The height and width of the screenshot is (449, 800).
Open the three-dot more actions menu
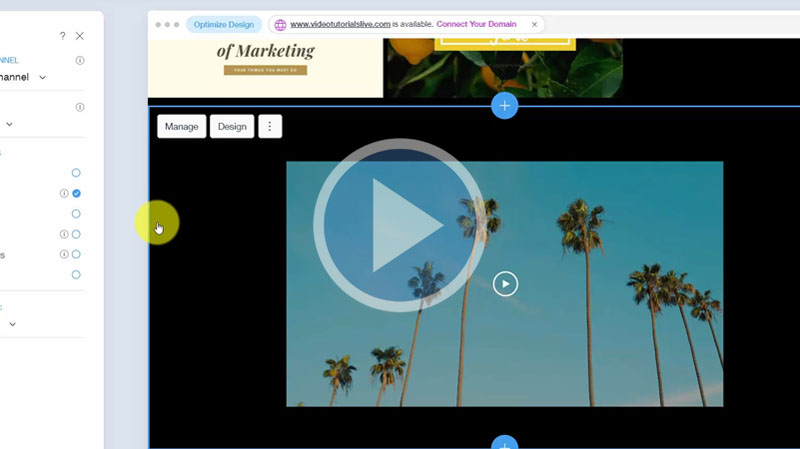[x=269, y=127]
